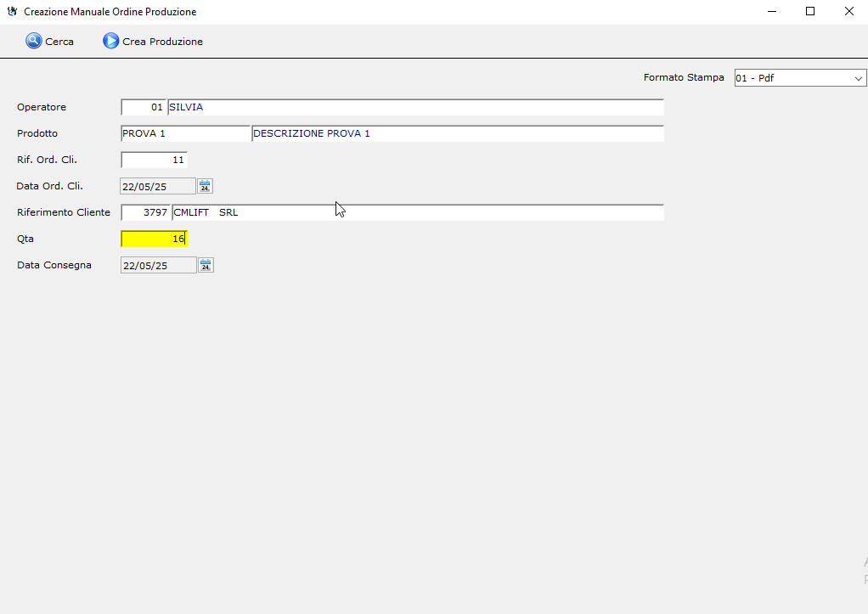Click the Data Ord. Cli. date field

pos(158,187)
